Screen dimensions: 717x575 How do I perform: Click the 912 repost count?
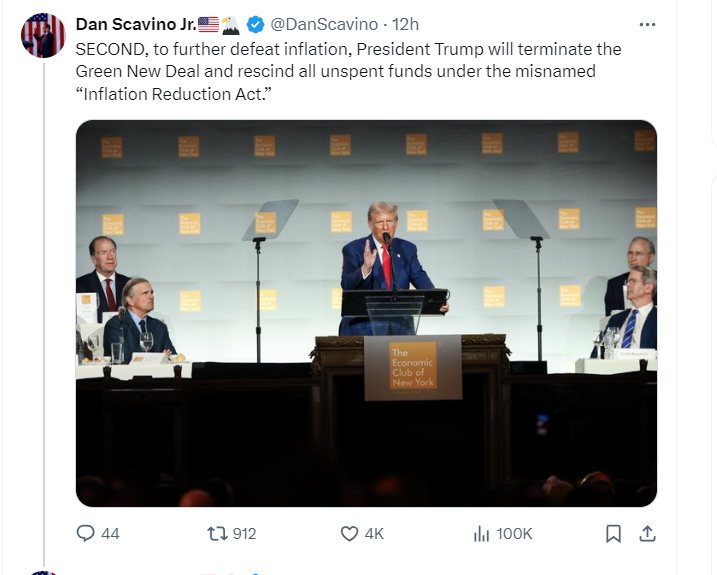tap(244, 534)
